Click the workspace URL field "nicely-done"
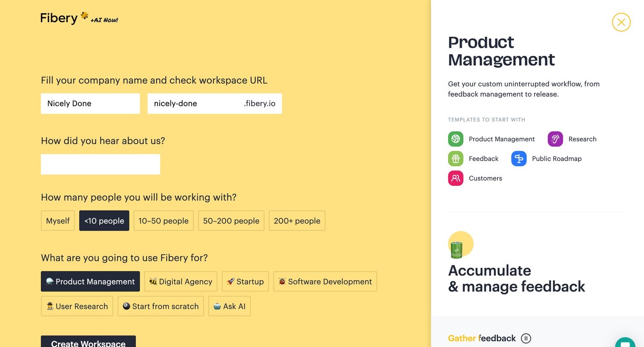This screenshot has height=347, width=644. click(x=215, y=104)
